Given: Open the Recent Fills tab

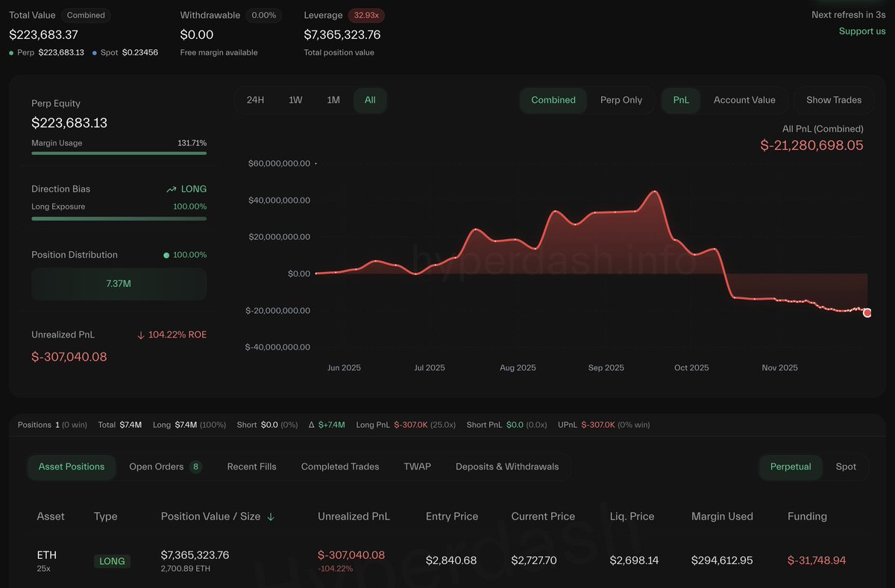Looking at the screenshot, I should tap(251, 467).
